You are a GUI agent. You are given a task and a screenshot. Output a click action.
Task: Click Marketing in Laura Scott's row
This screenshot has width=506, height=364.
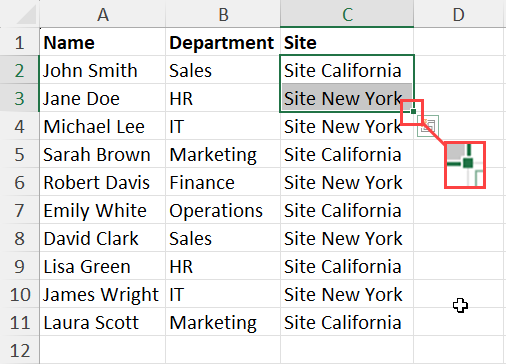[x=223, y=322]
